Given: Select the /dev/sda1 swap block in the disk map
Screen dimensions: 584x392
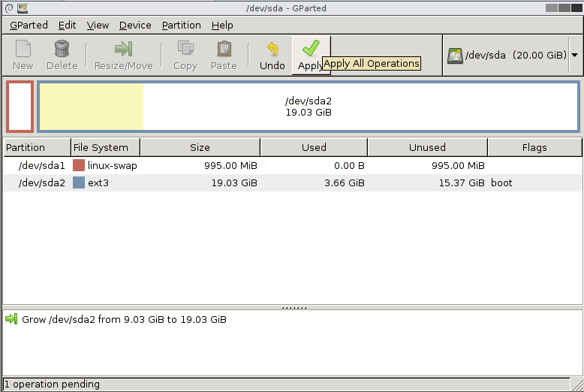Looking at the screenshot, I should (x=20, y=107).
